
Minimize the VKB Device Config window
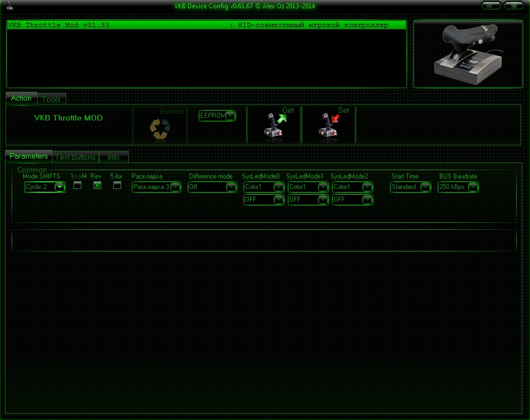[x=491, y=6]
